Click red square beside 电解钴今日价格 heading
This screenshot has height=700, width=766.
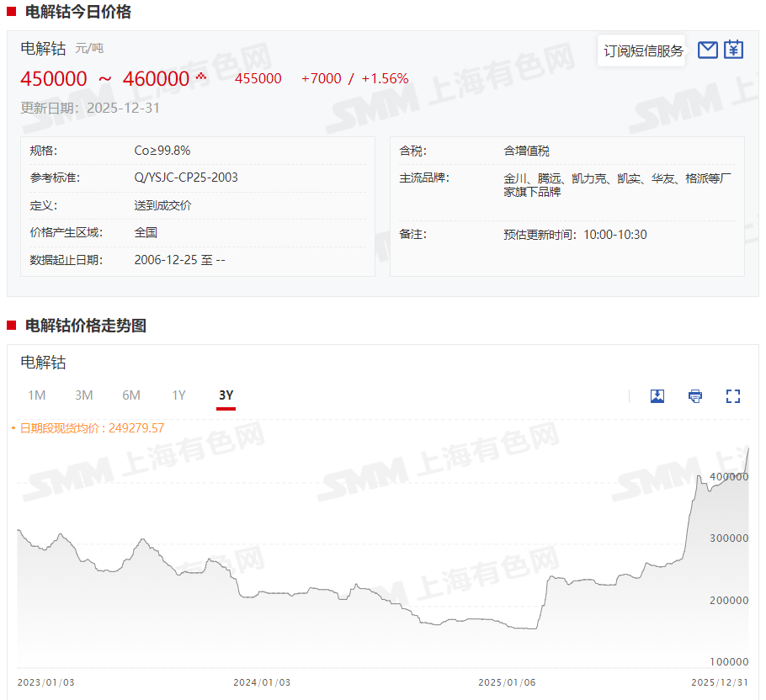pos(11,13)
